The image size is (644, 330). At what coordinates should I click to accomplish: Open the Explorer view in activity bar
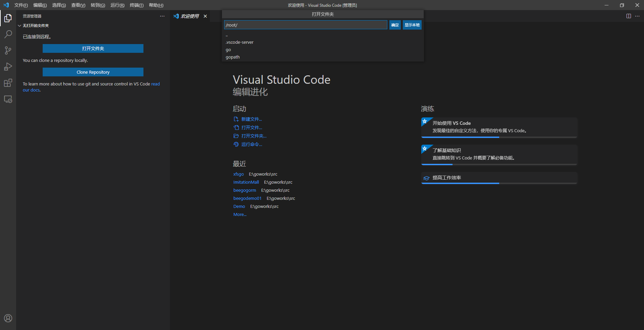click(x=8, y=18)
